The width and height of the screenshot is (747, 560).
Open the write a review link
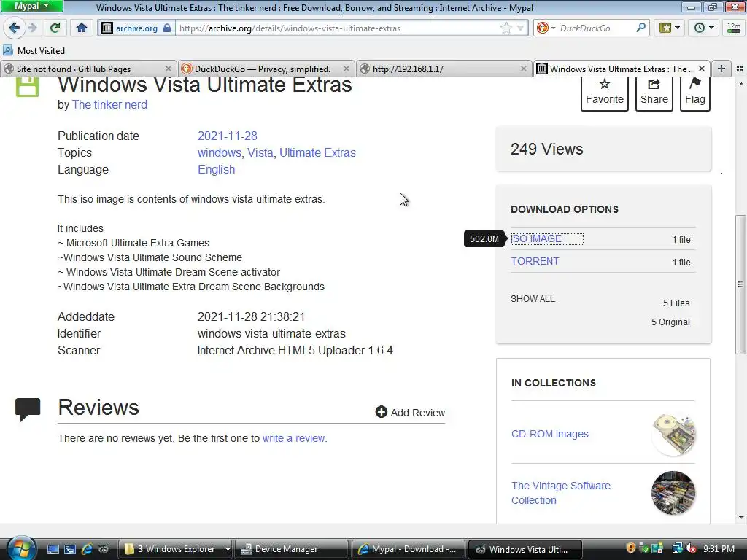click(294, 438)
